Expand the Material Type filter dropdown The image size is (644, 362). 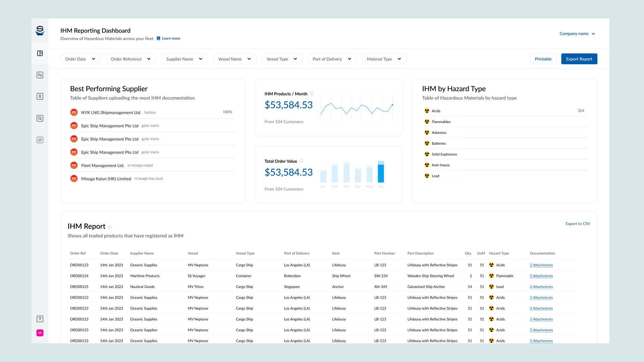[x=384, y=59]
